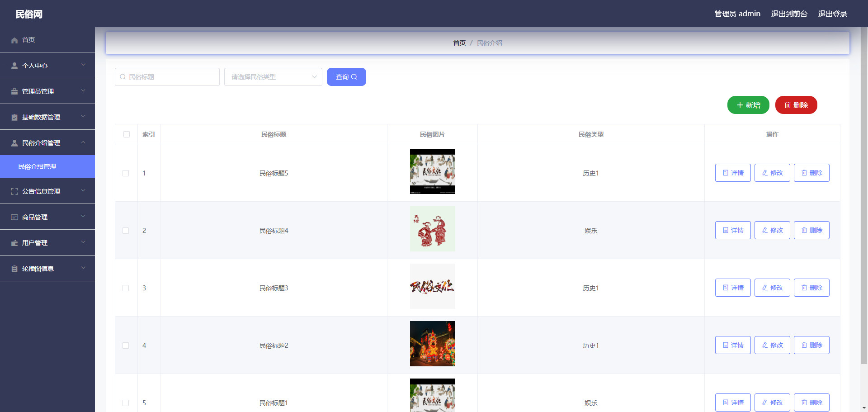The height and width of the screenshot is (412, 868).
Task: Click the person icon next to 个人中心
Action: 14,66
